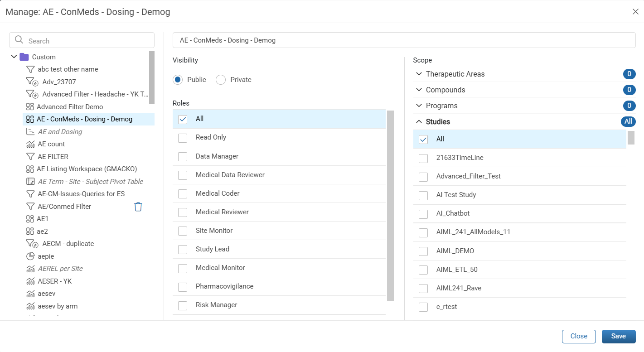Click the advanced filter icon beside Adv_23707
644x352 pixels.
(x=32, y=82)
